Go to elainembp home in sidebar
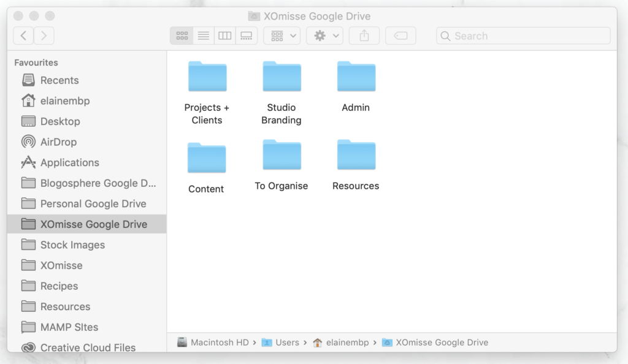628x364 pixels. [86, 100]
